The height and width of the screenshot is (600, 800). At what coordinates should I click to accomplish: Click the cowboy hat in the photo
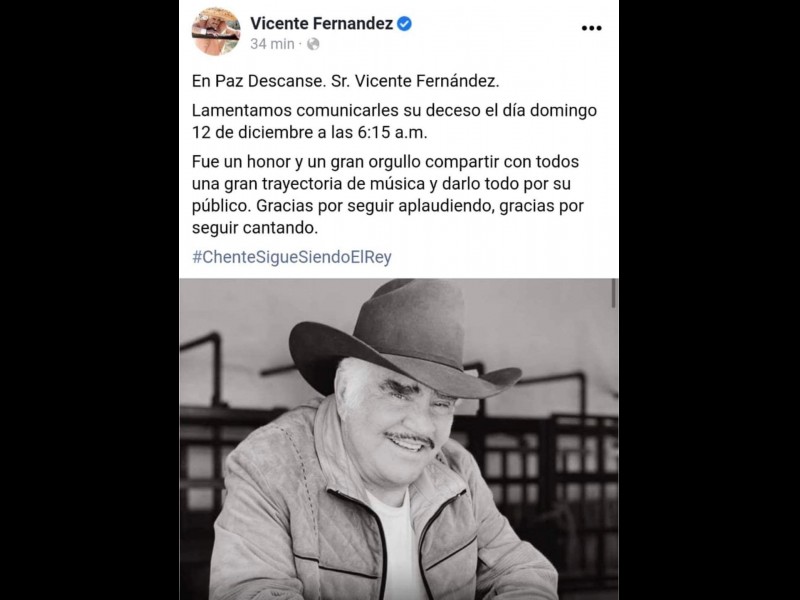[x=403, y=339]
